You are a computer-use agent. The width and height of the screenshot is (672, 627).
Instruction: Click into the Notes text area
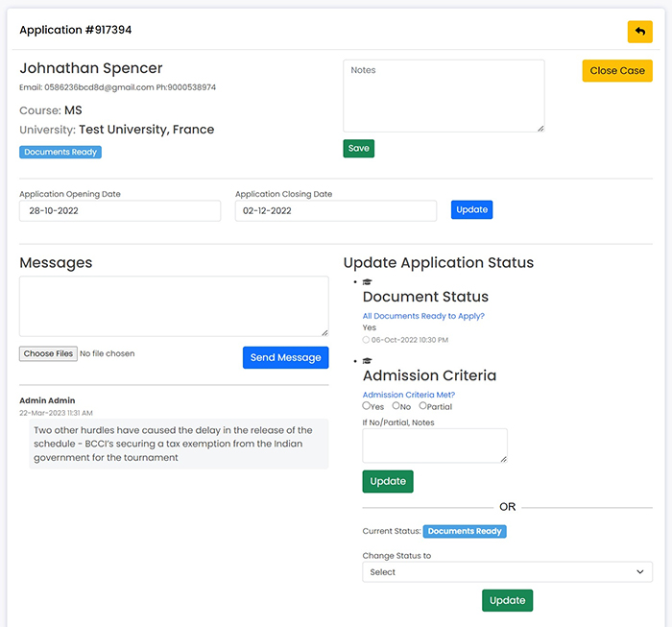pyautogui.click(x=444, y=96)
